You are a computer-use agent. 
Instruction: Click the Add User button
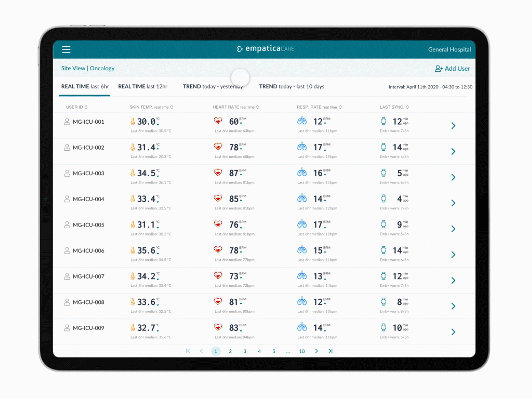452,69
